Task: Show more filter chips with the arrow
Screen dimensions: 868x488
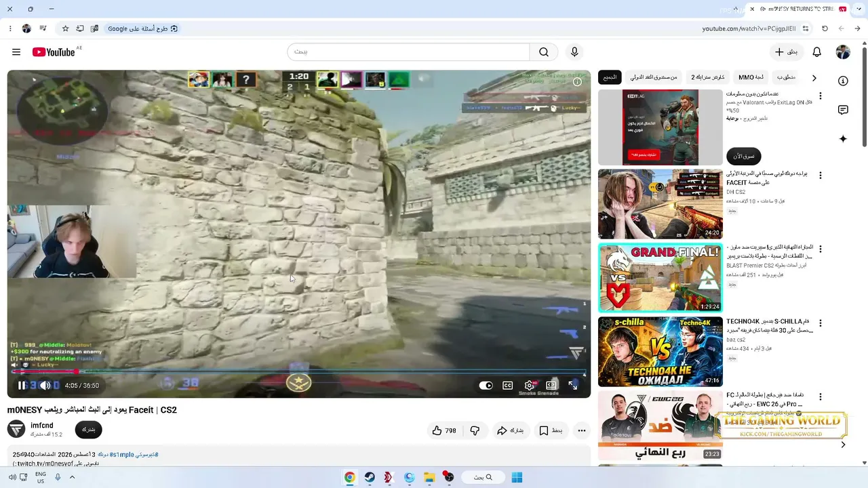Action: tap(814, 78)
